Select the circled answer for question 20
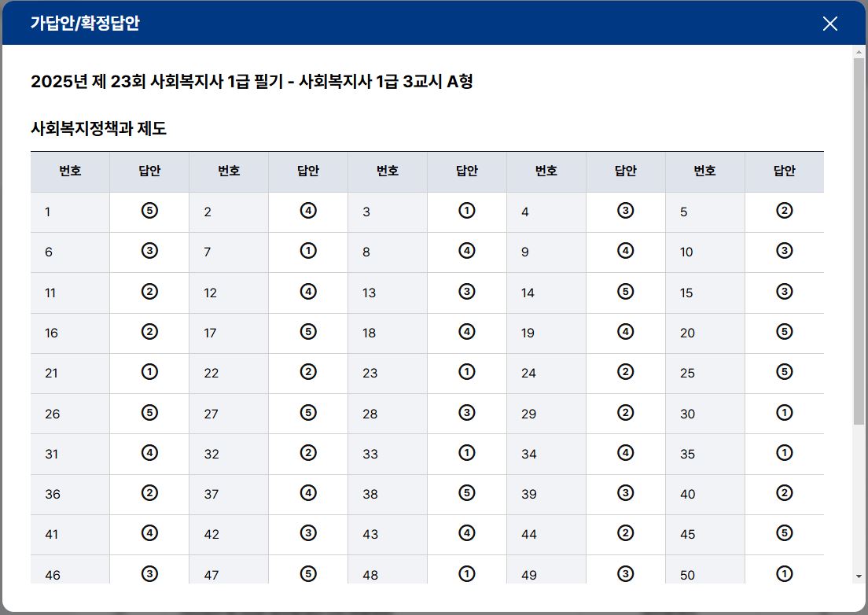The image size is (868, 615). [x=784, y=332]
